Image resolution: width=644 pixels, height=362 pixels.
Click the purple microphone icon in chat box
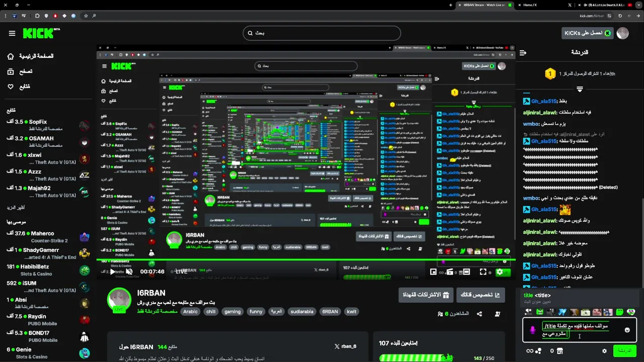coord(532,330)
